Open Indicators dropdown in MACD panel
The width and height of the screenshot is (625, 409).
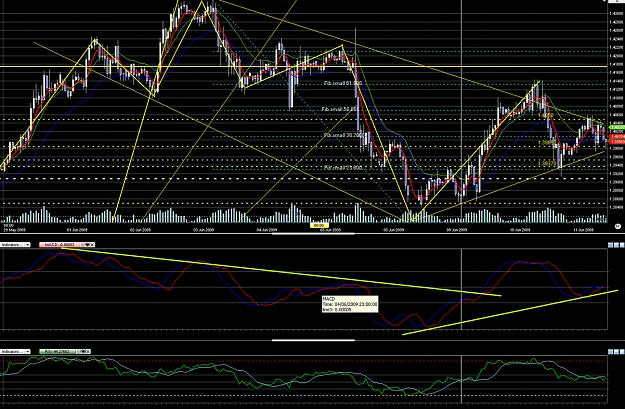15,244
